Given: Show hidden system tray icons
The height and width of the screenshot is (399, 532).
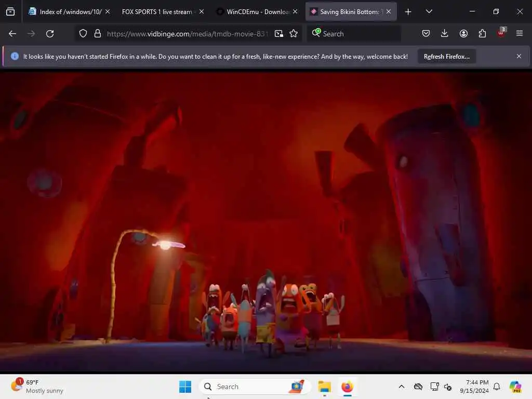Looking at the screenshot, I should point(402,387).
